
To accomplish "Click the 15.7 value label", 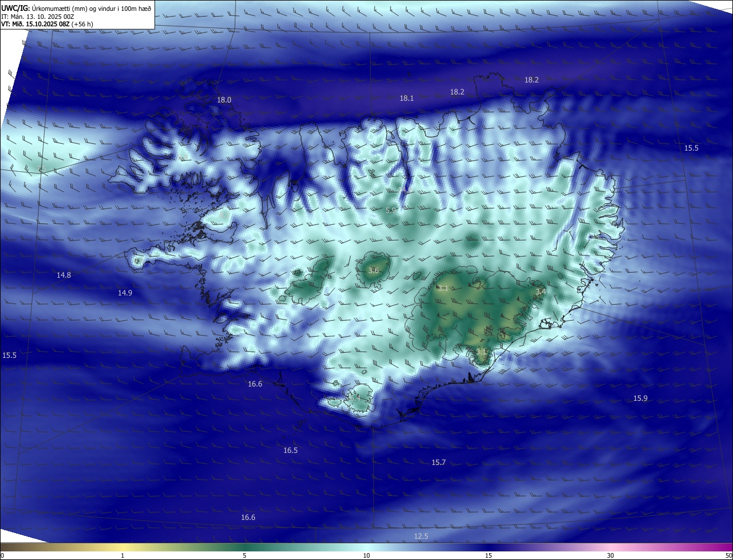I will 439,463.
